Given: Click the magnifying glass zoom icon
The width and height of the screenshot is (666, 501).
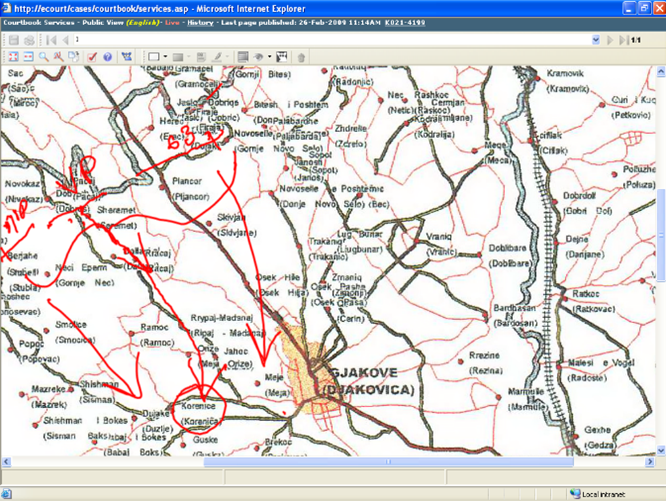Looking at the screenshot, I should pyautogui.click(x=44, y=57).
